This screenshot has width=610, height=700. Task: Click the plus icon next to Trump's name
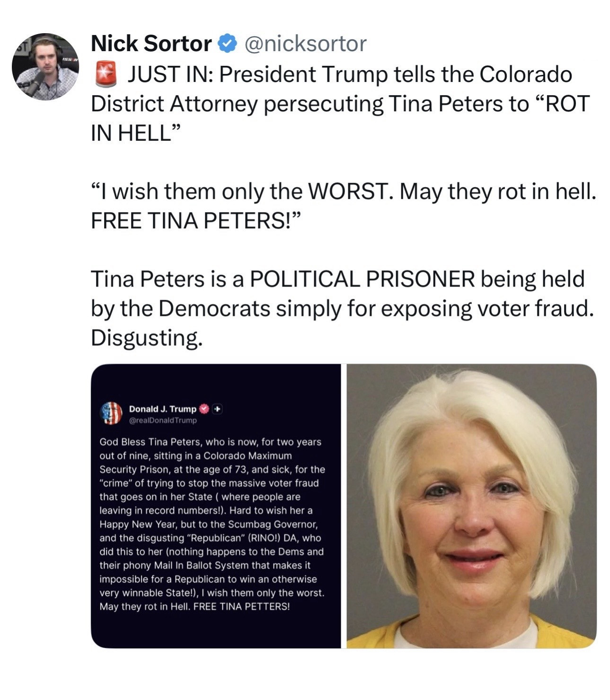217,409
